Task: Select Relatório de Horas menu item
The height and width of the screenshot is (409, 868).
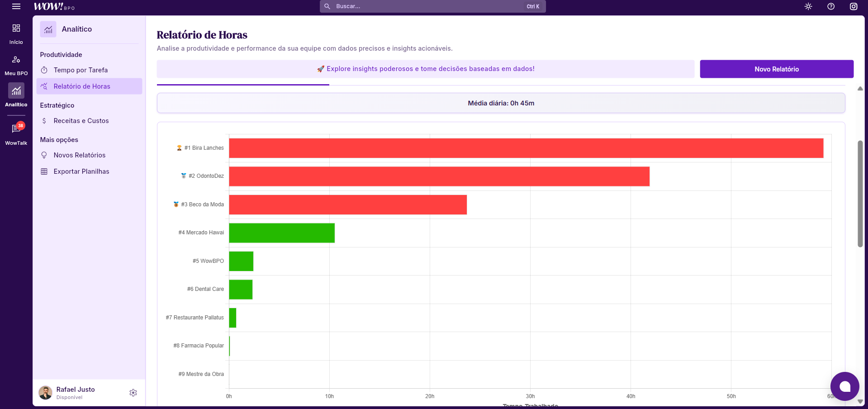Action: (82, 86)
